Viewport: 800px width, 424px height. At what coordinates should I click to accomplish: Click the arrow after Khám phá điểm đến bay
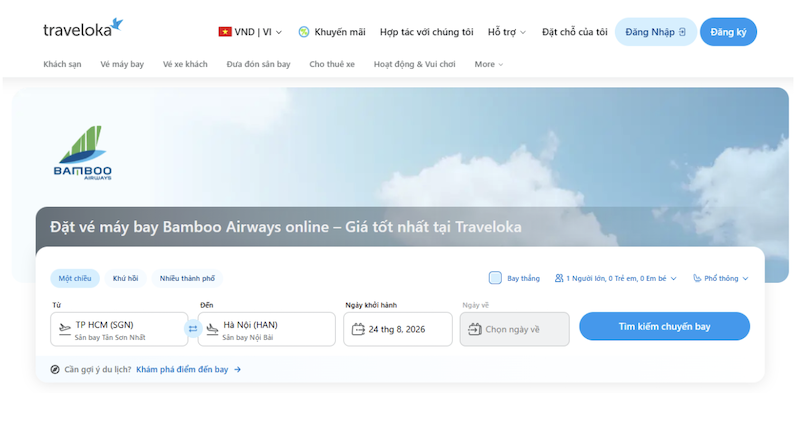pyautogui.click(x=237, y=369)
